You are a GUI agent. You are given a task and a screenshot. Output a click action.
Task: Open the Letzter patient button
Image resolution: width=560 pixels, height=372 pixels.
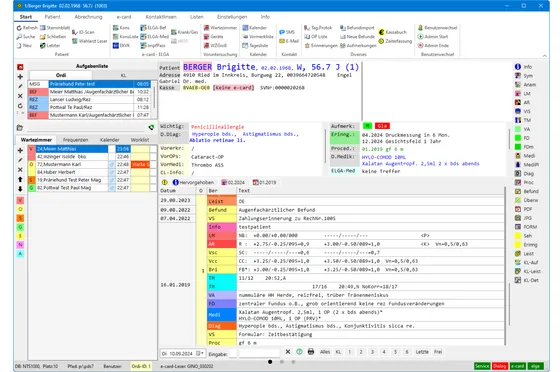click(50, 45)
